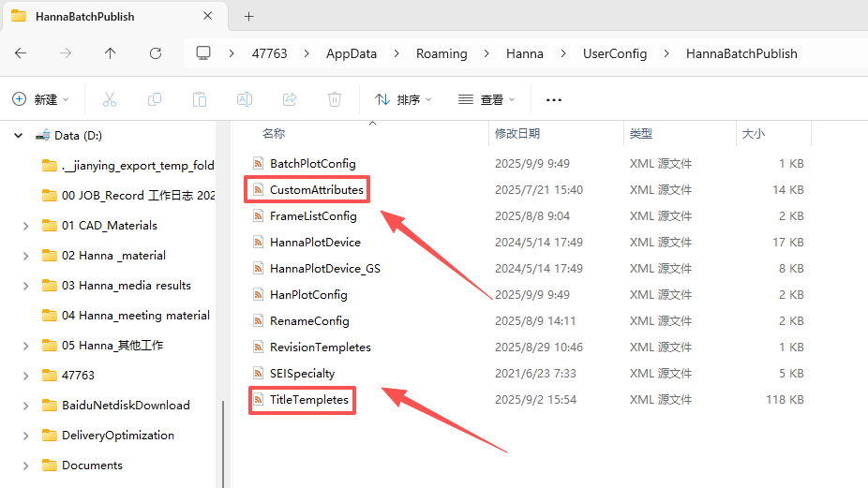868x488 pixels.
Task: Click the UserConfig breadcrumb segment
Action: [x=615, y=53]
